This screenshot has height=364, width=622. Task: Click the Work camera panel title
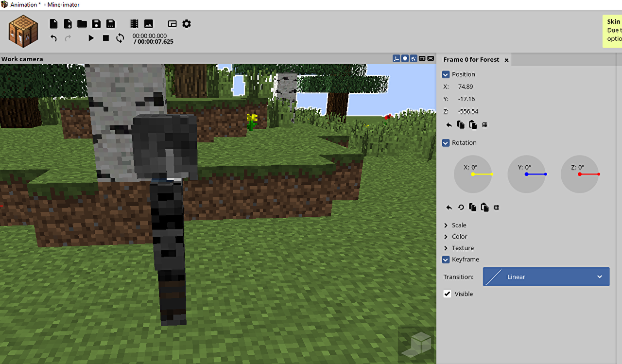click(22, 59)
